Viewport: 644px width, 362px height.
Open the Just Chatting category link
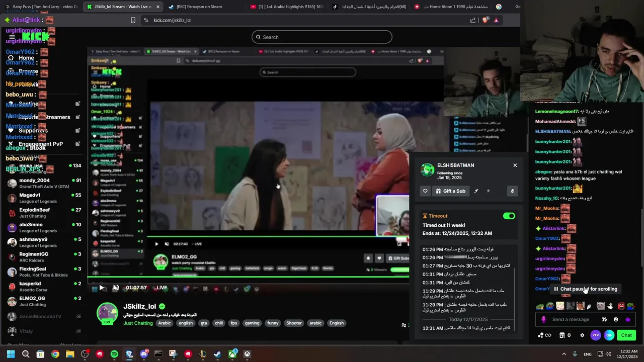click(138, 323)
